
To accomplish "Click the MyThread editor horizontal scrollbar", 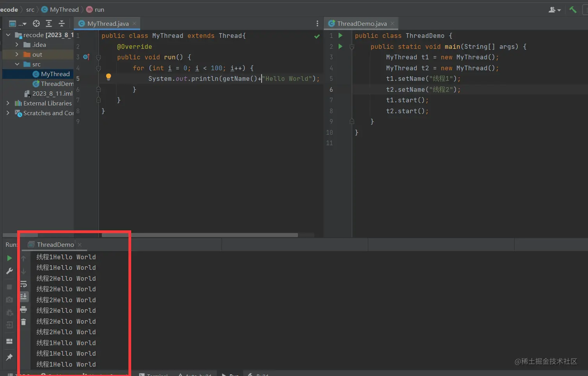I will (x=200, y=235).
